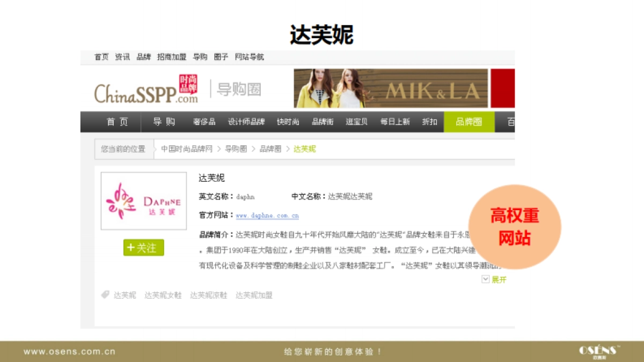Expand the truncated 百 menu on the right
The image size is (644, 362).
click(510, 122)
